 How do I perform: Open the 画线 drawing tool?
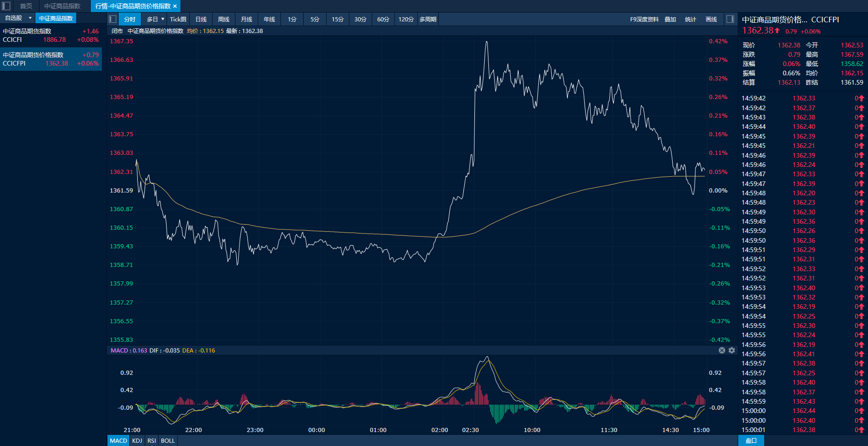pyautogui.click(x=711, y=19)
